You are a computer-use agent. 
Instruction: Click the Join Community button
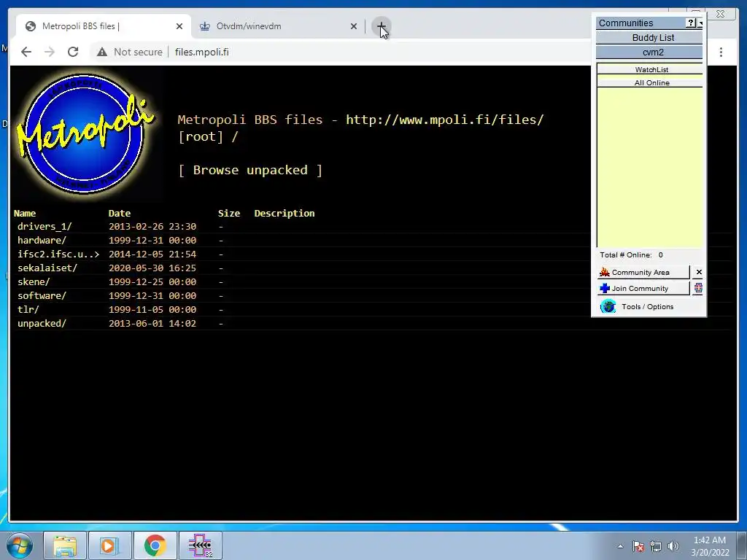(x=643, y=288)
